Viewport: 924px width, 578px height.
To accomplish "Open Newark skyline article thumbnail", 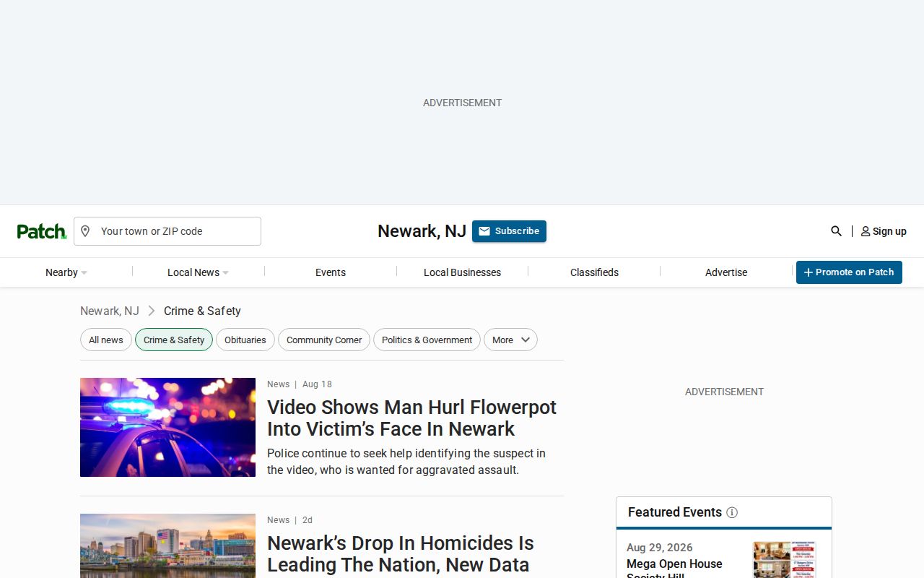I will pos(167,545).
